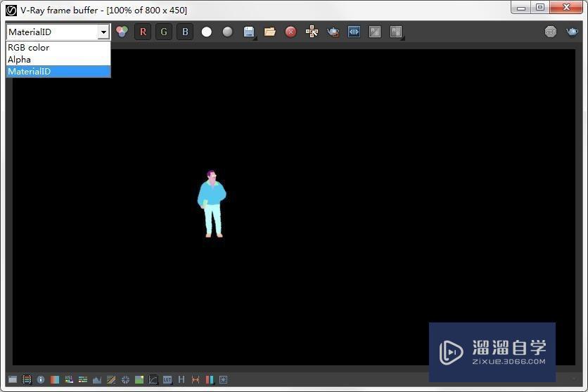Screen dimensions: 588x392
Task: Click the blue compare arrows icon
Action: [x=354, y=32]
